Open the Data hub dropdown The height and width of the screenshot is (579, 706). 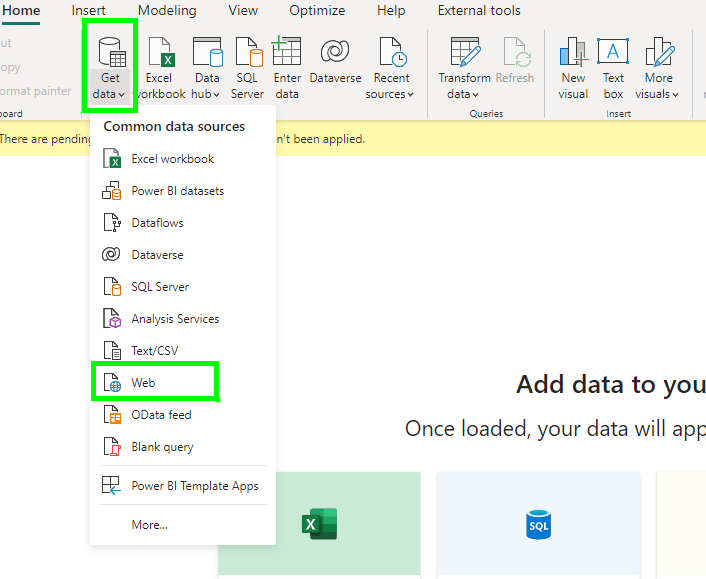point(206,68)
